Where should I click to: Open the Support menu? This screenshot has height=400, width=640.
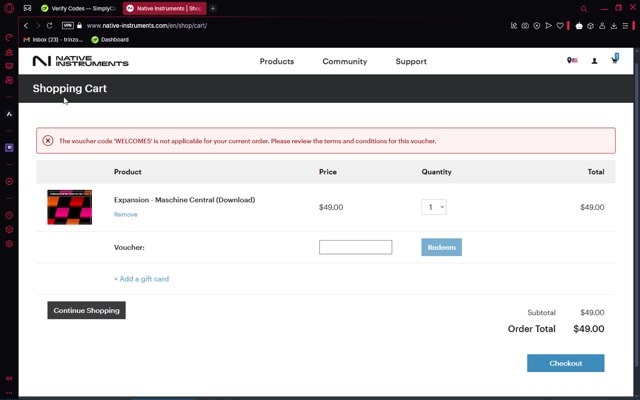[x=411, y=61]
